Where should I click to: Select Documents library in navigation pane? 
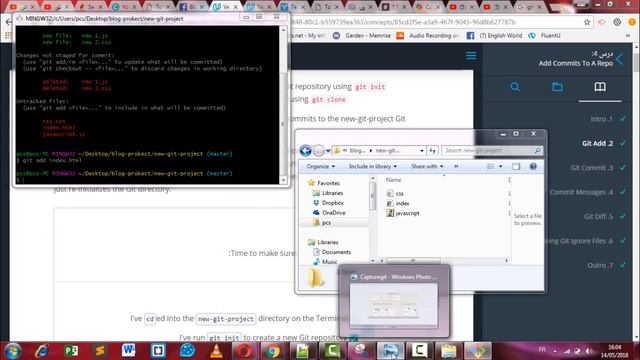point(332,252)
